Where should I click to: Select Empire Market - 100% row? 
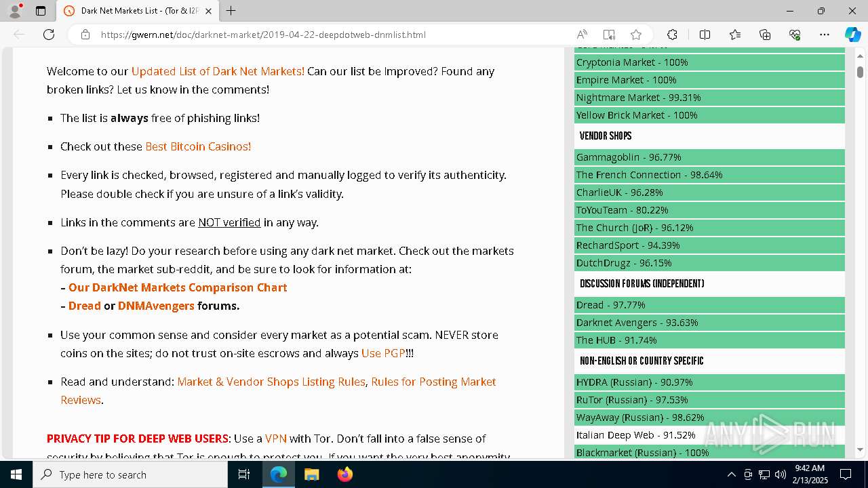coord(709,80)
